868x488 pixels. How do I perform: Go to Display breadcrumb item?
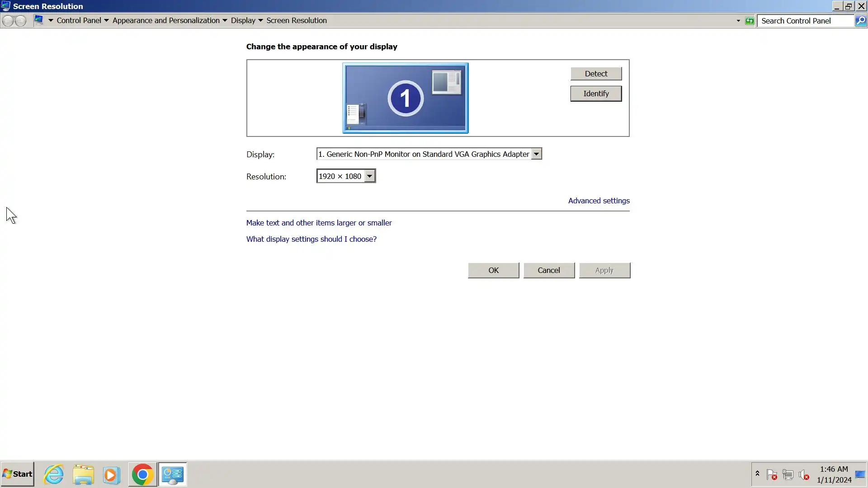pyautogui.click(x=243, y=21)
